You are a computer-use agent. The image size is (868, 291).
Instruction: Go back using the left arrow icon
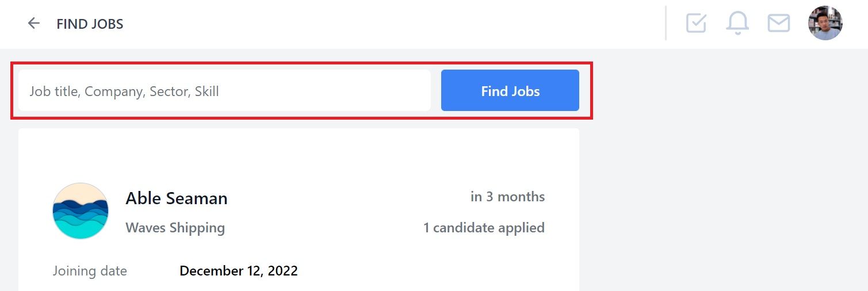34,24
